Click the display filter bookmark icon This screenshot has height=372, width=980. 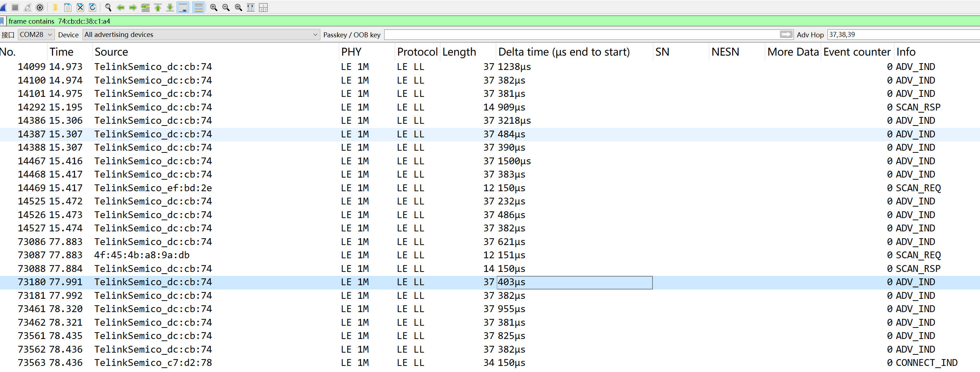(x=3, y=21)
